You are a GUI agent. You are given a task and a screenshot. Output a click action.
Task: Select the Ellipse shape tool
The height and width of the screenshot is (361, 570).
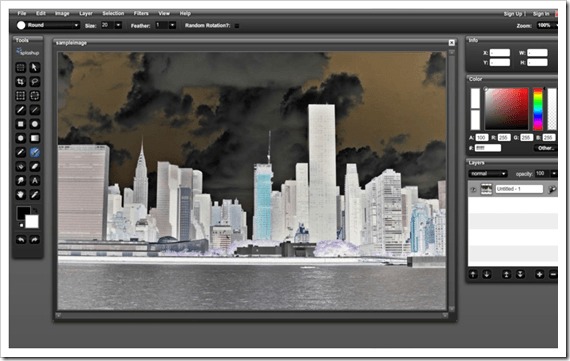click(x=35, y=124)
